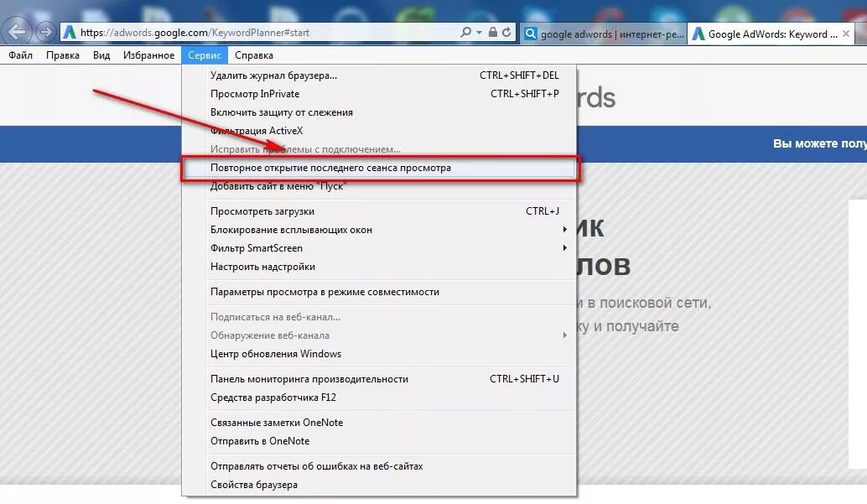Click the security lock icon
Viewport: 867px width, 504px height.
click(492, 32)
